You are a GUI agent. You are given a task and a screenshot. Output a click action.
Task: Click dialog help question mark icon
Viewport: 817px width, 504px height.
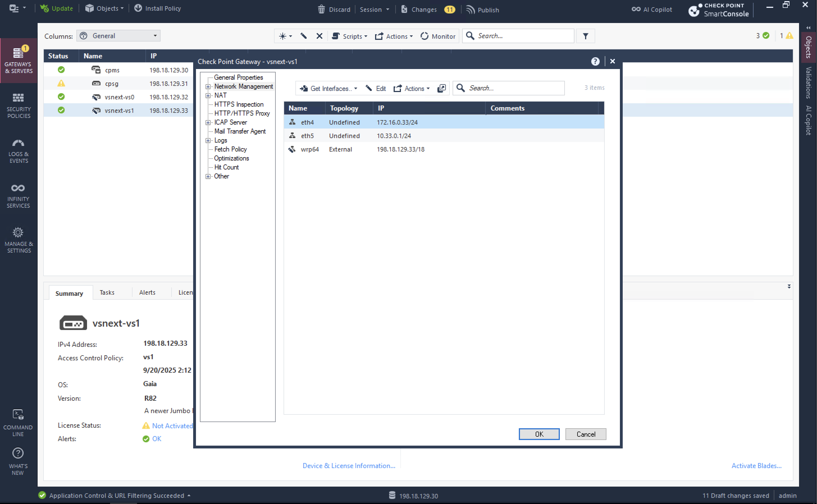tap(595, 61)
